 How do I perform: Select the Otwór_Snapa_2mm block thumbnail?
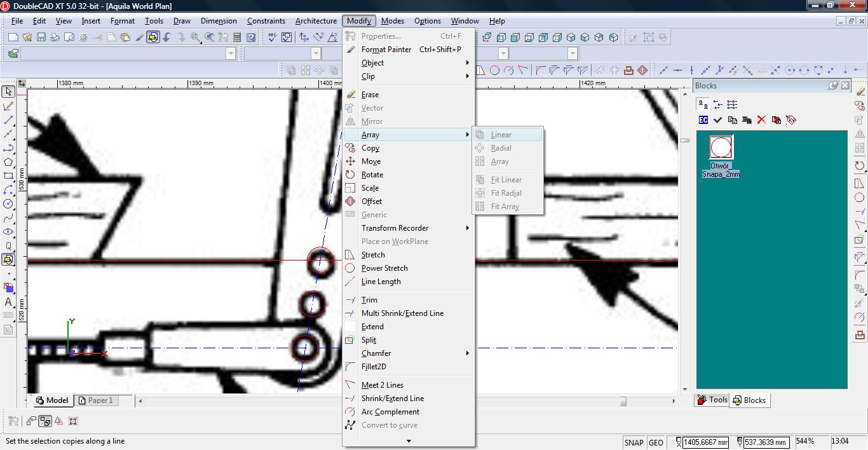click(x=721, y=147)
